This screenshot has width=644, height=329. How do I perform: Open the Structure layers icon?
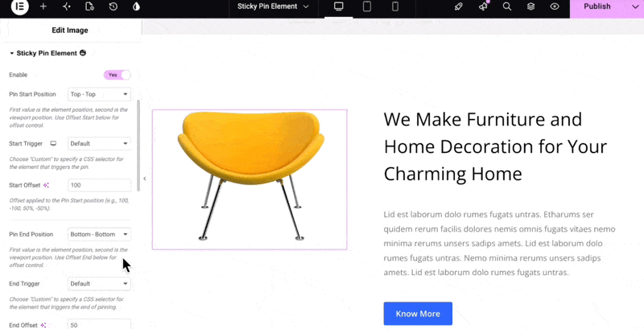point(530,6)
